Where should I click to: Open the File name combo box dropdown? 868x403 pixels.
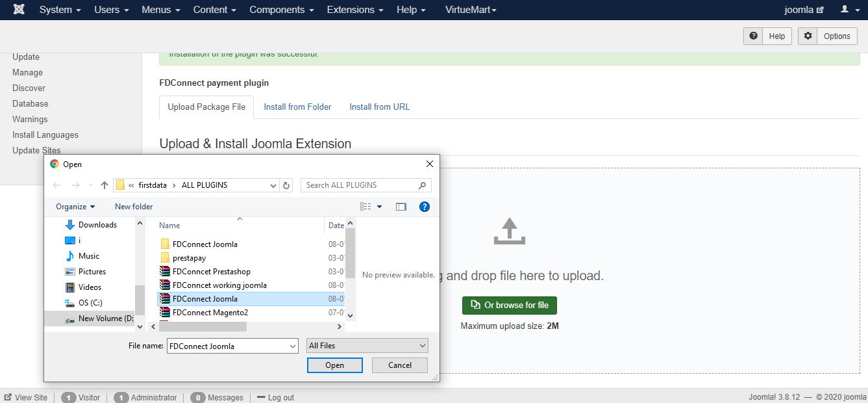pos(291,346)
